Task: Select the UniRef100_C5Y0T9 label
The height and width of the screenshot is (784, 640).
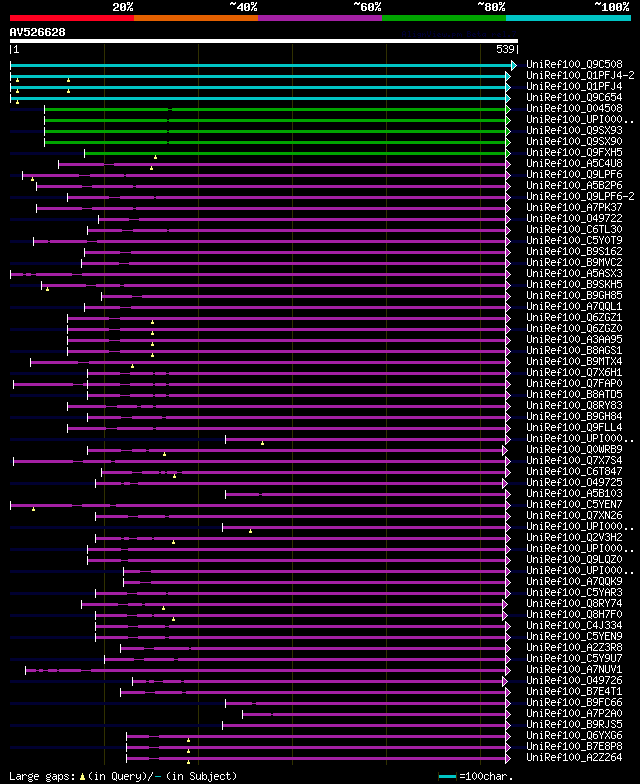Action: click(574, 240)
